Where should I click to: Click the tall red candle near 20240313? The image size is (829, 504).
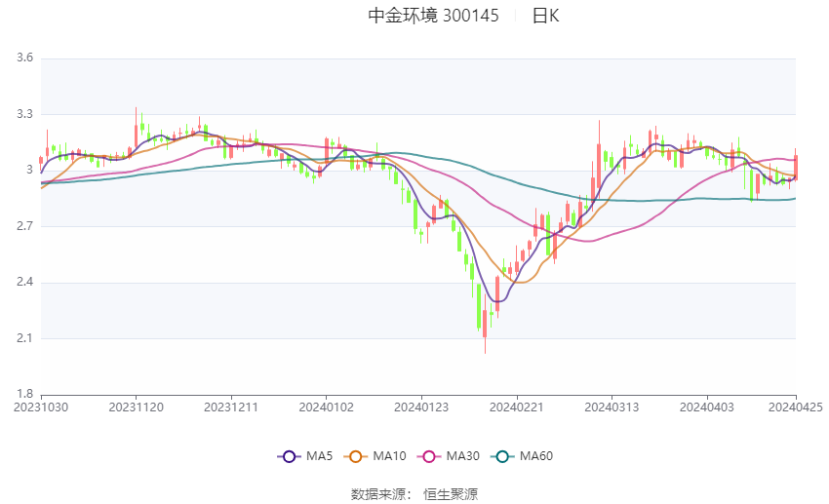[x=599, y=159]
